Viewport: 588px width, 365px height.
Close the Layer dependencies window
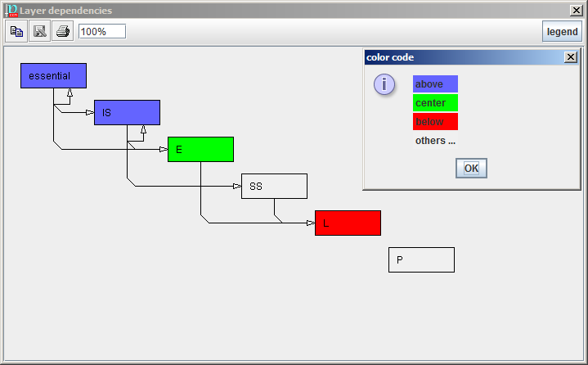click(576, 10)
